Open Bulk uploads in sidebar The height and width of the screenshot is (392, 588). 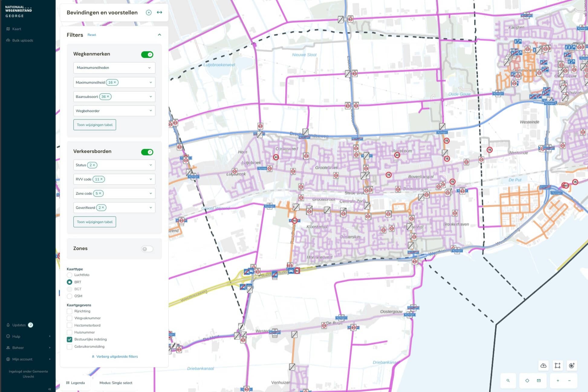tap(22, 40)
